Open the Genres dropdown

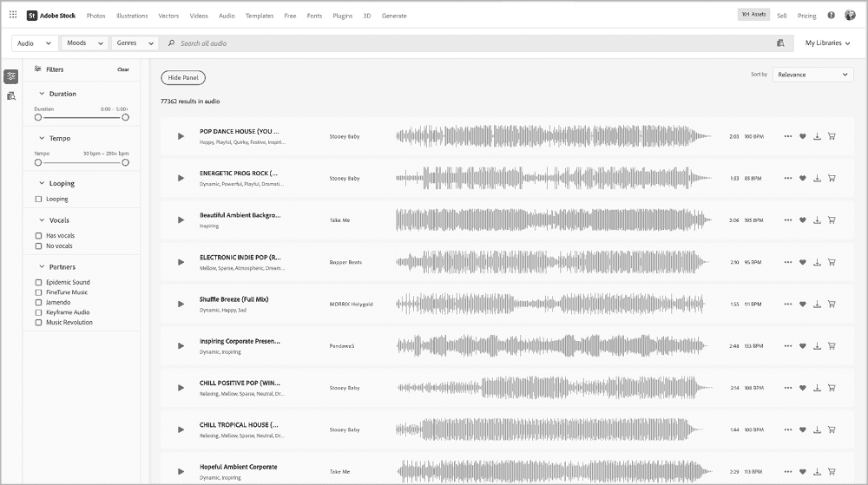click(135, 43)
